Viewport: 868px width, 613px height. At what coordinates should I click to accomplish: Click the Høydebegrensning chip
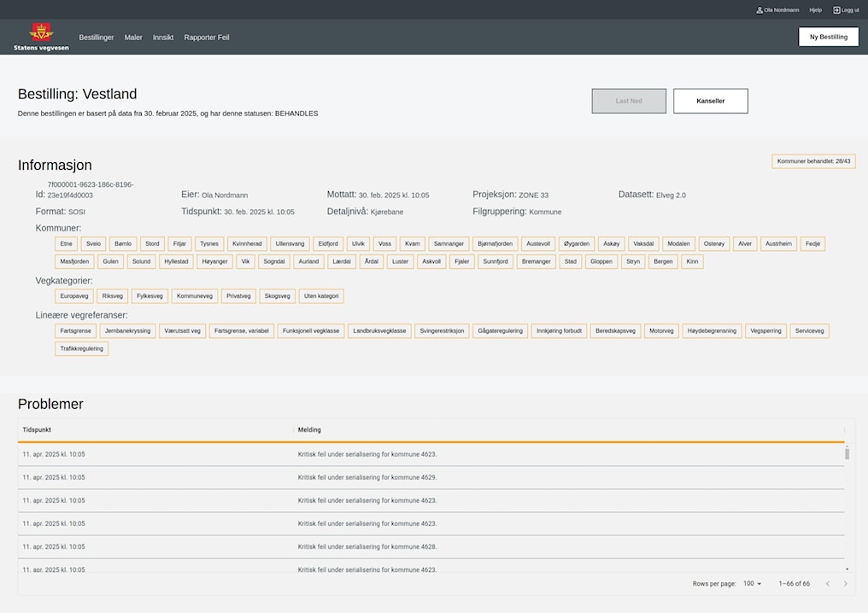pos(712,331)
